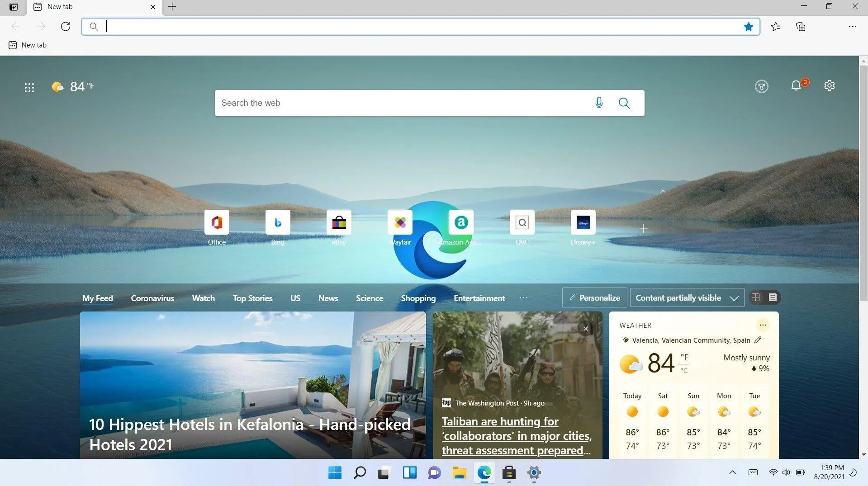Select the Entertainment feed tab
868x486 pixels.
(479, 298)
